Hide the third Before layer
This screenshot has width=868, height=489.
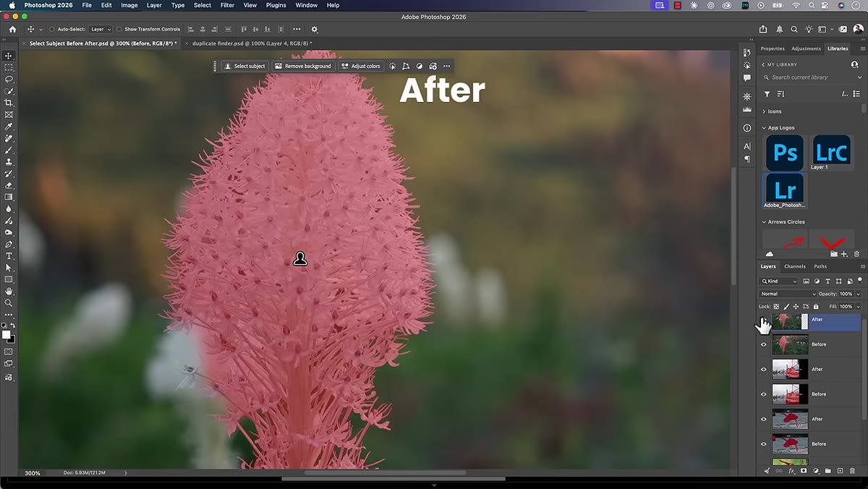(764, 444)
